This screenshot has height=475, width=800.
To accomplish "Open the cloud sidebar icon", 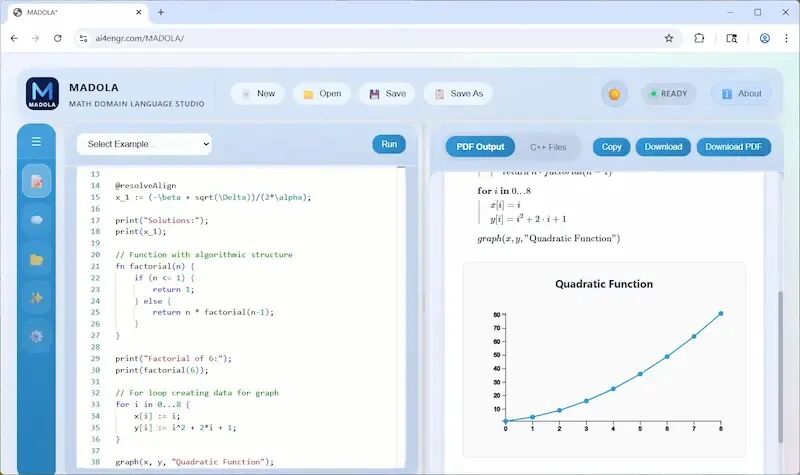I will [37, 220].
